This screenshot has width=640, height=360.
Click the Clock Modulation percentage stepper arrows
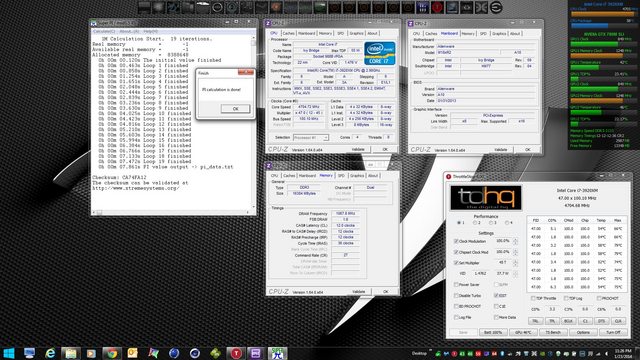[516, 241]
